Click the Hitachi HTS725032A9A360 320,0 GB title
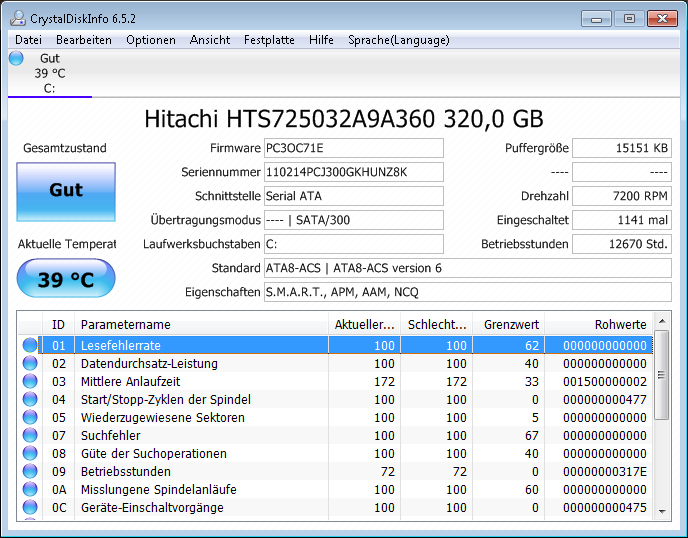The image size is (688, 538). coord(344,119)
